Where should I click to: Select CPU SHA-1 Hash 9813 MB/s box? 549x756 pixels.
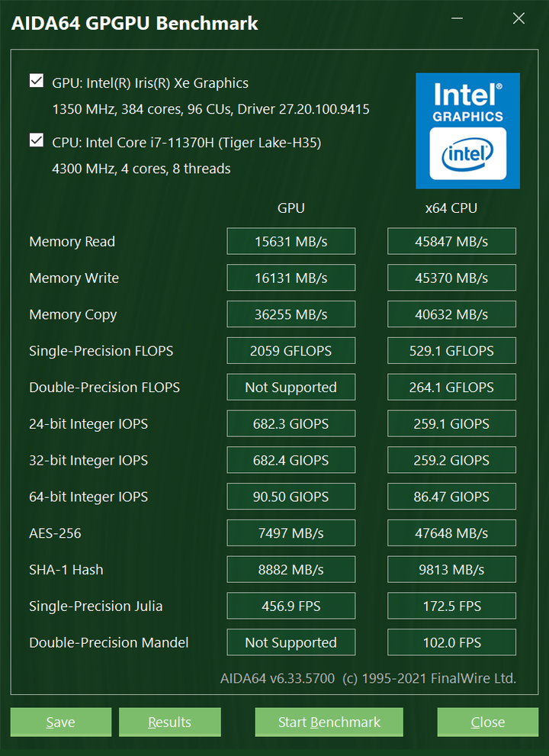point(451,569)
